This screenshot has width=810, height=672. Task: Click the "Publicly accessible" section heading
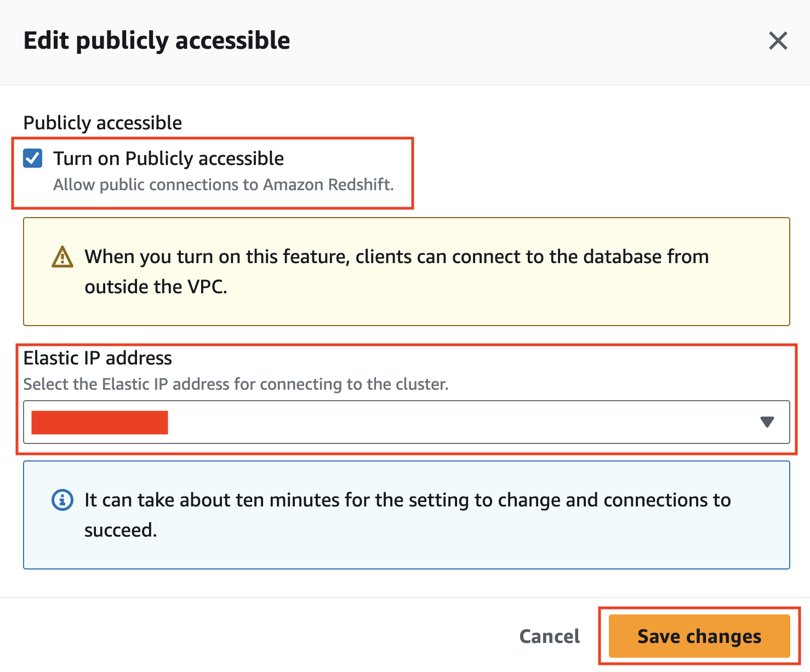[x=102, y=123]
